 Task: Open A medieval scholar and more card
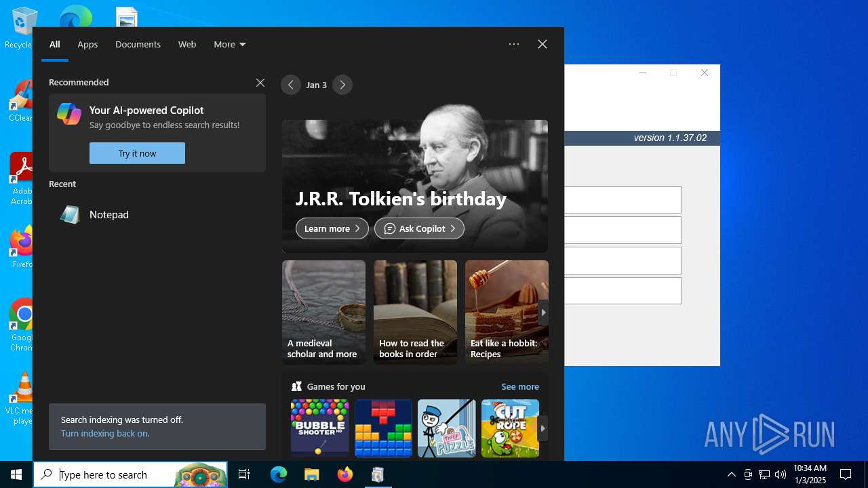(x=323, y=312)
